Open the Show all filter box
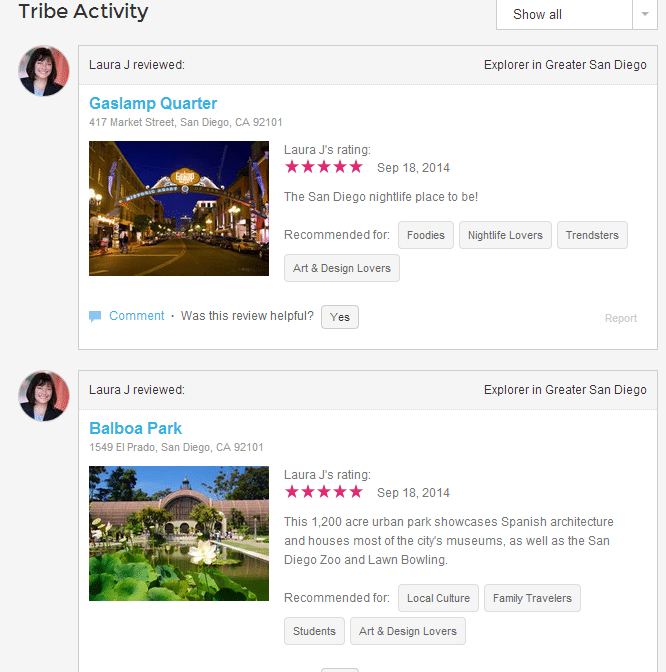The image size is (666, 672). pyautogui.click(x=564, y=14)
